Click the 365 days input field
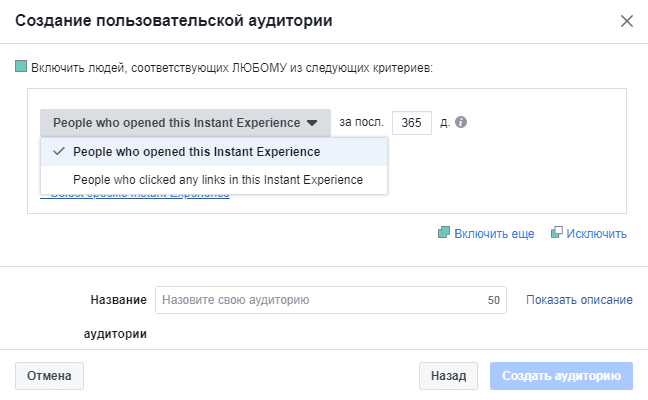 coord(412,123)
